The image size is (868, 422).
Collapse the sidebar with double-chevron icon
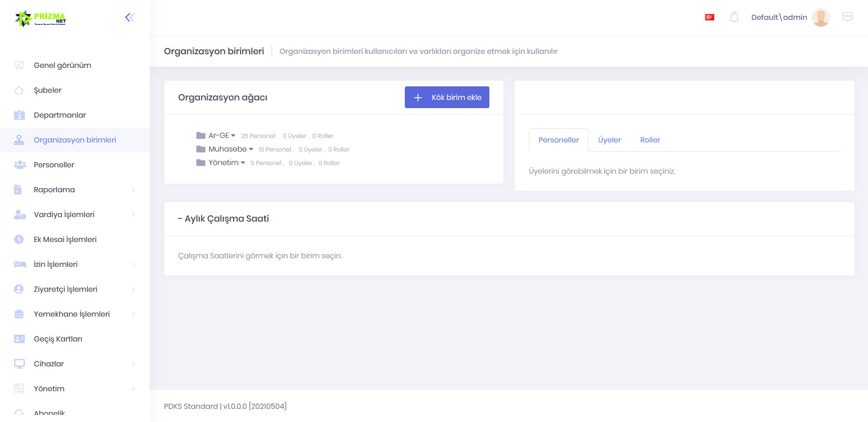click(129, 18)
